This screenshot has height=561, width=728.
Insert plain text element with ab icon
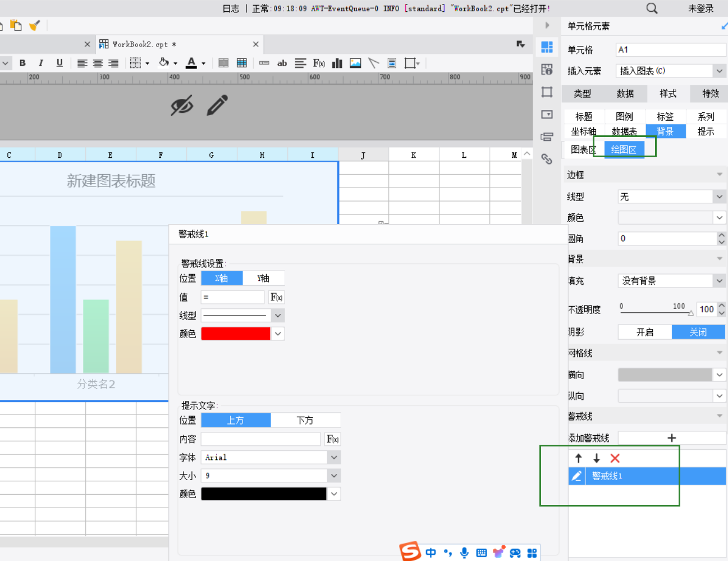282,63
